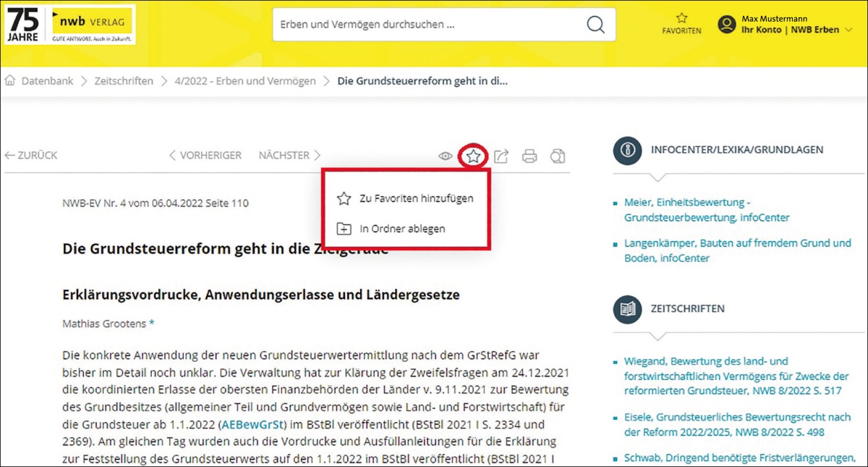Go to previous article via Vorheriger
Image resolution: width=868 pixels, height=467 pixels.
coord(205,156)
